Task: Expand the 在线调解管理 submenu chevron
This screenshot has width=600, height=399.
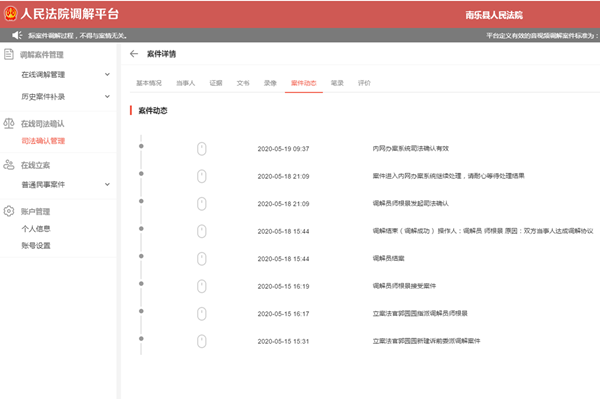Action: [108, 75]
